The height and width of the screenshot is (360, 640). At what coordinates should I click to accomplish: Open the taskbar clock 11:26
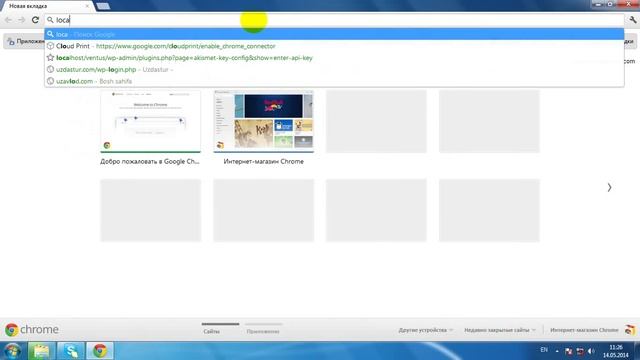[x=616, y=351]
